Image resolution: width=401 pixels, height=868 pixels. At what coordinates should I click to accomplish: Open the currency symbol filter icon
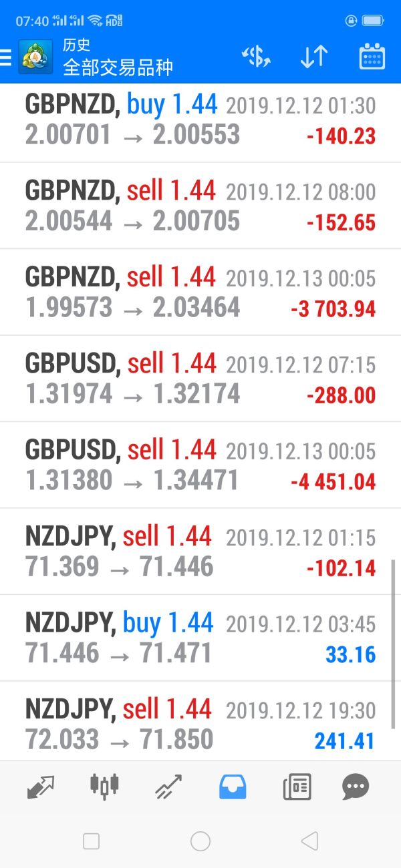point(256,57)
